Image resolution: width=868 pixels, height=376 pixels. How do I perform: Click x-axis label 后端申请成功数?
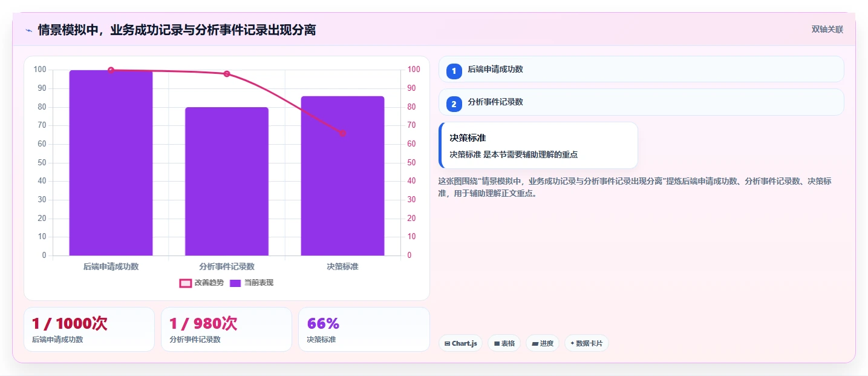pos(111,266)
